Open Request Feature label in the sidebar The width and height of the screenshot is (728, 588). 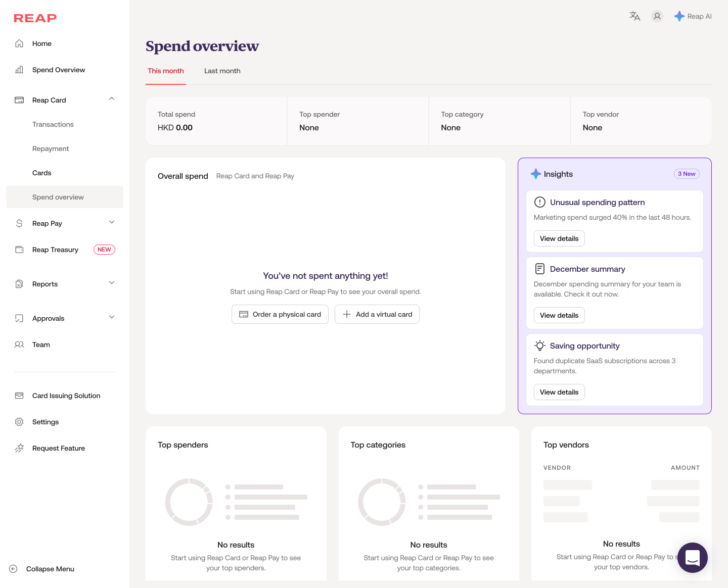[x=59, y=448]
